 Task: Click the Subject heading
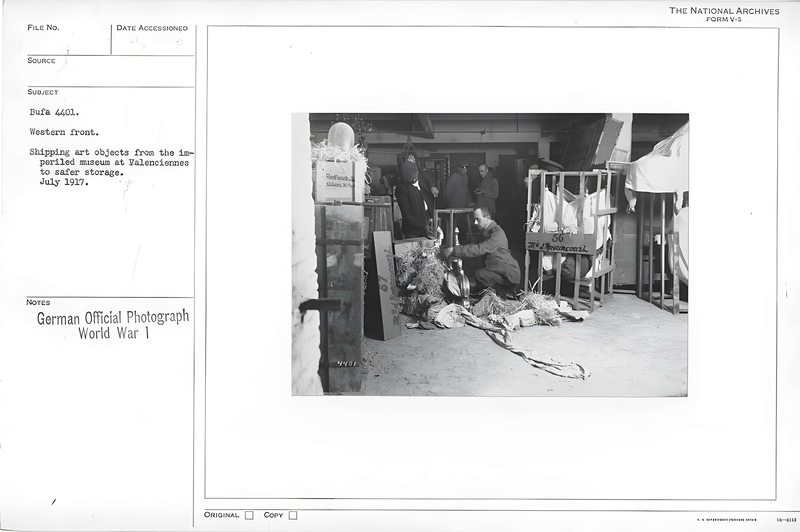click(43, 92)
